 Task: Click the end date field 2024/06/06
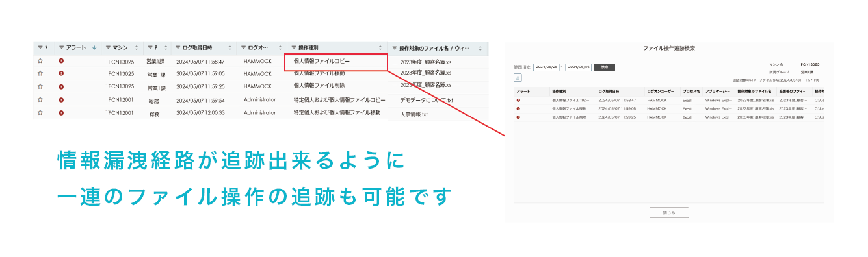pos(579,67)
